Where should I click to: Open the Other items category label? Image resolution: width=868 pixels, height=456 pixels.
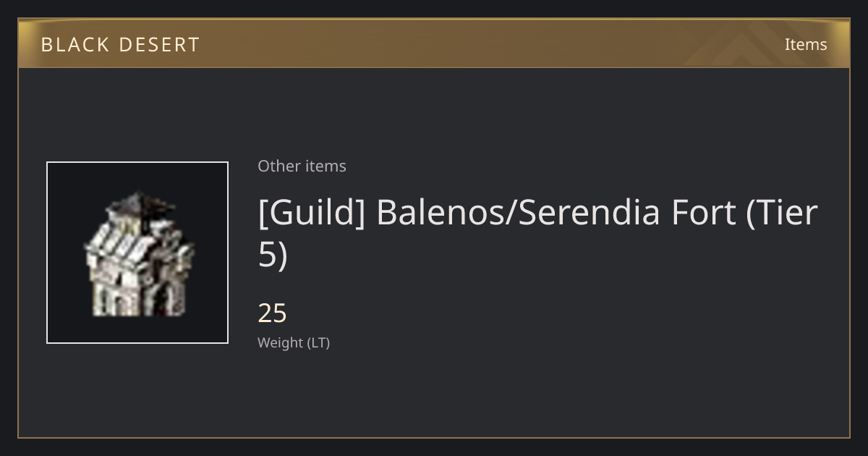302,166
